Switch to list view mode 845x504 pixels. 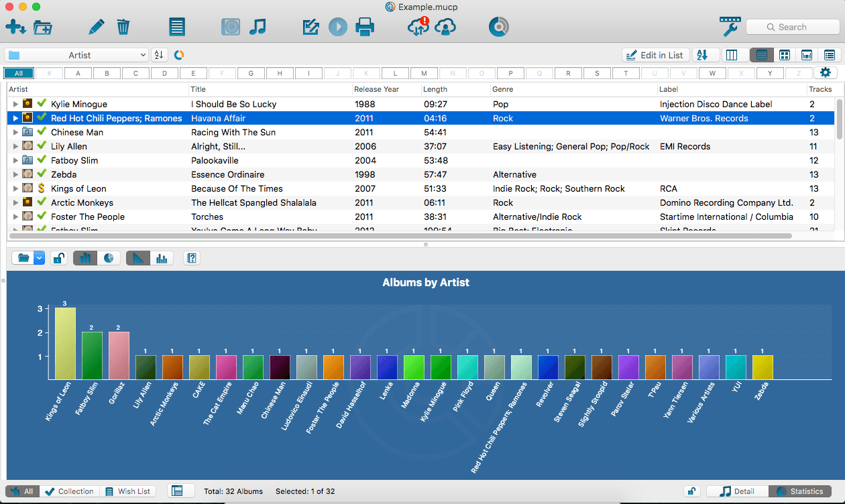point(762,55)
